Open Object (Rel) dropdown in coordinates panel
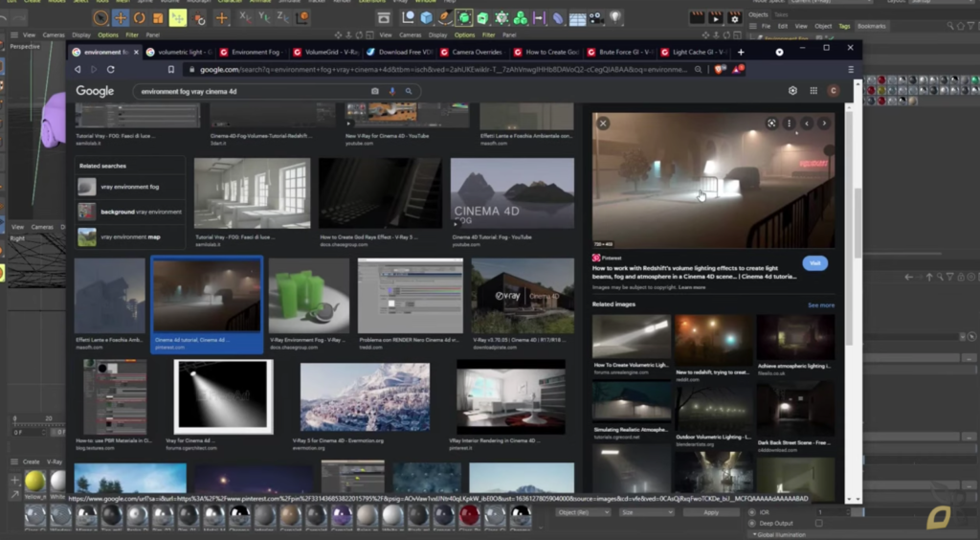 pyautogui.click(x=583, y=512)
